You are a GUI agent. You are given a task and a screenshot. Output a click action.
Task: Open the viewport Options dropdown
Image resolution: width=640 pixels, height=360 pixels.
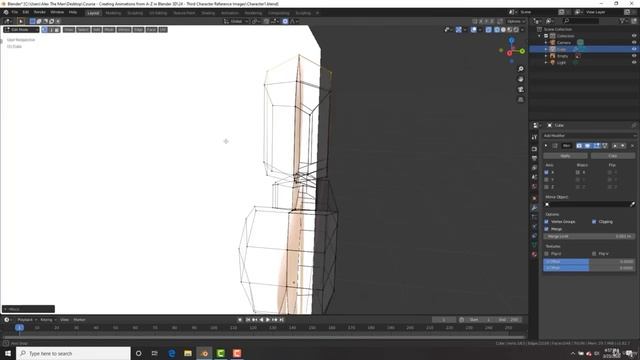click(516, 21)
